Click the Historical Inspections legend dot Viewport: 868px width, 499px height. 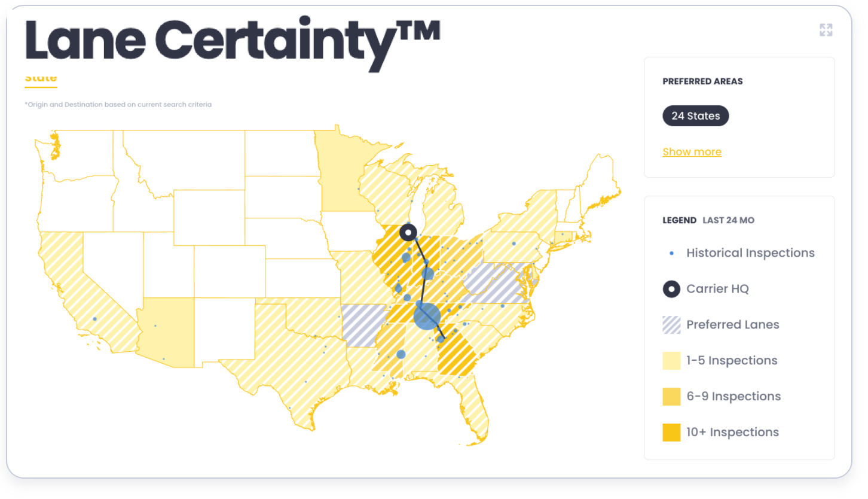(x=671, y=254)
